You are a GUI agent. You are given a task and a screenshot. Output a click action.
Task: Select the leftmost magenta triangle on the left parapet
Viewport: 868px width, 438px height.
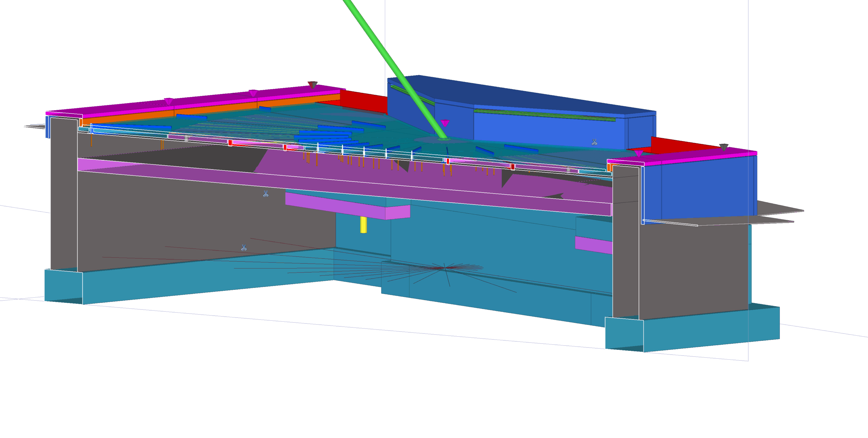[x=169, y=101]
